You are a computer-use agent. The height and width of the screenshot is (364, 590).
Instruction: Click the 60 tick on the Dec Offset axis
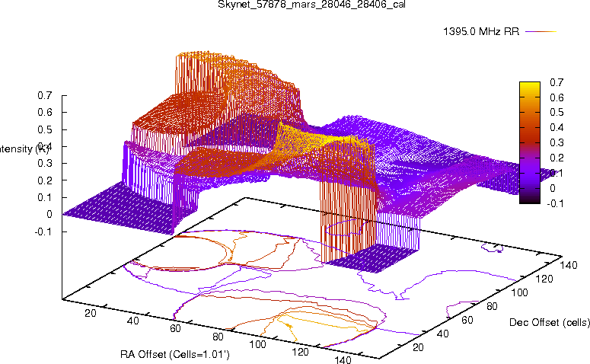467,320
